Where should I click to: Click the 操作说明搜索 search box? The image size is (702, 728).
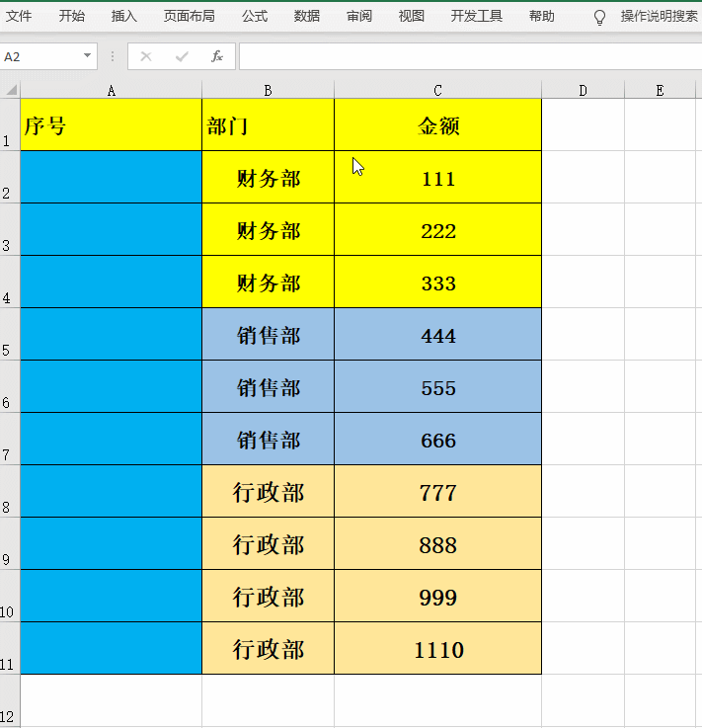pos(659,16)
